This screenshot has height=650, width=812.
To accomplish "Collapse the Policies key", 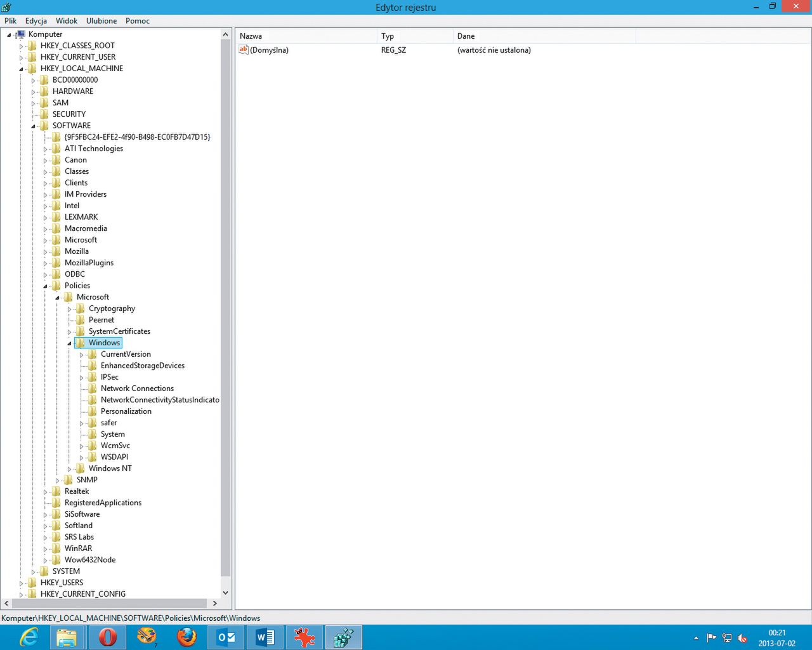I will click(x=45, y=286).
